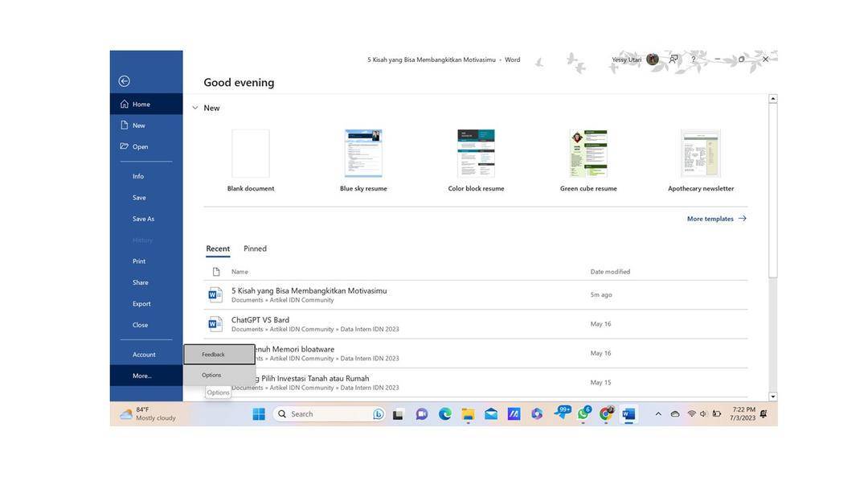Open File Explorer from taskbar
This screenshot has width=868, height=489.
pyautogui.click(x=468, y=414)
